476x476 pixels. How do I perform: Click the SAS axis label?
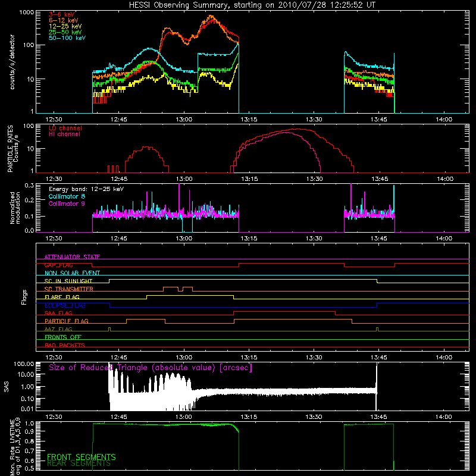7,387
